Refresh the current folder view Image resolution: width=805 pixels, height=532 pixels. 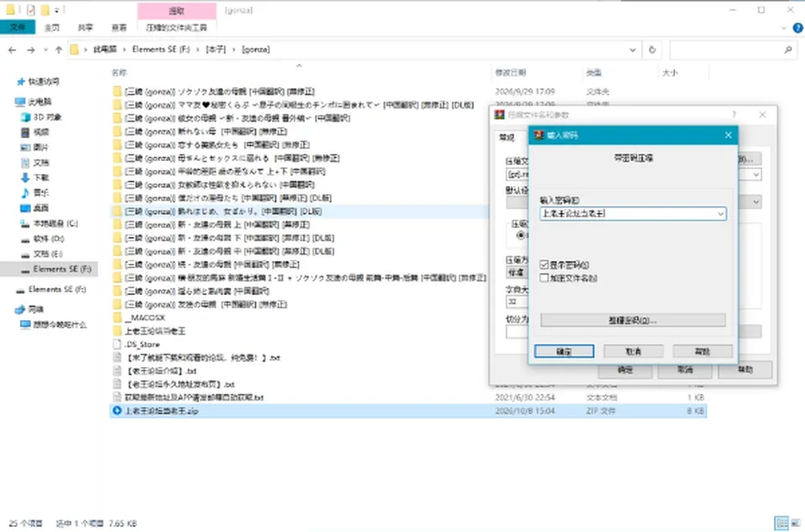(652, 49)
